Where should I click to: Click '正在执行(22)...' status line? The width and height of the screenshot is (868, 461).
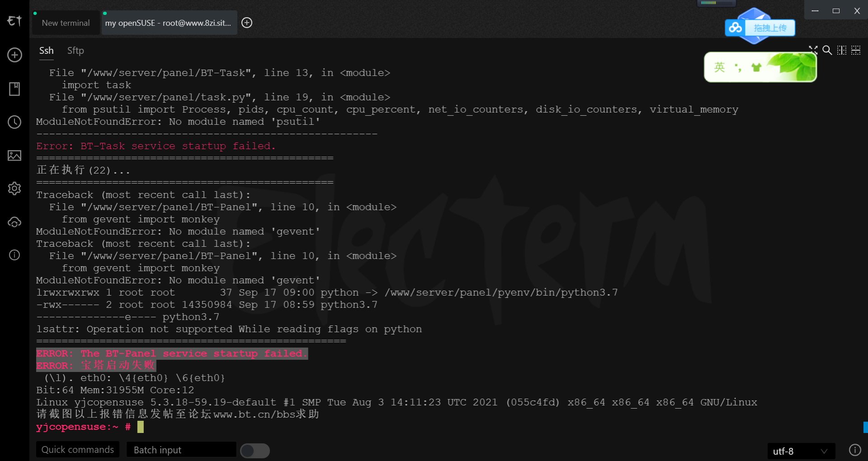point(83,170)
